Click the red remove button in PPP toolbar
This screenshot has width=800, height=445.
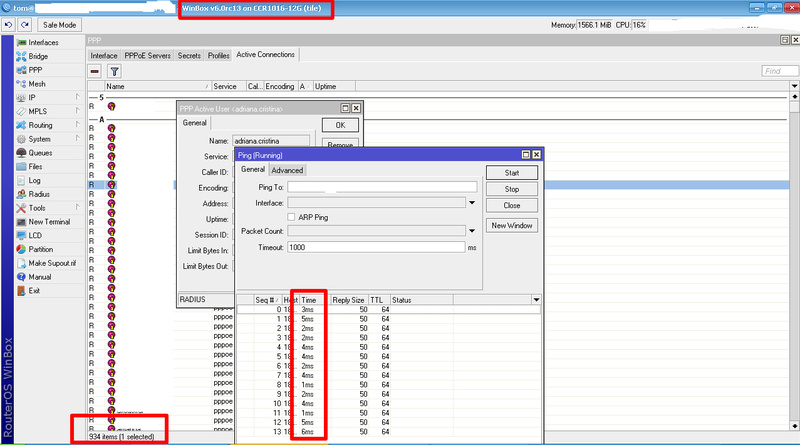(95, 71)
